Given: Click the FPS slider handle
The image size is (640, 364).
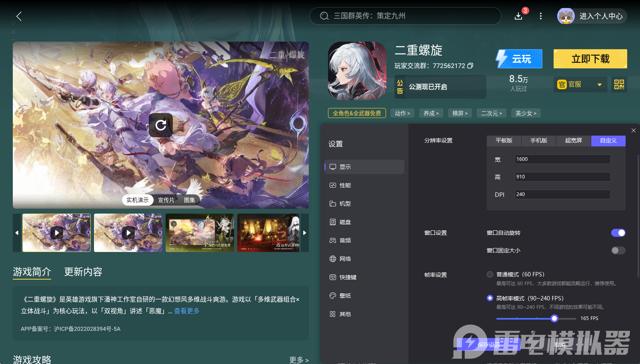Looking at the screenshot, I should 554,318.
